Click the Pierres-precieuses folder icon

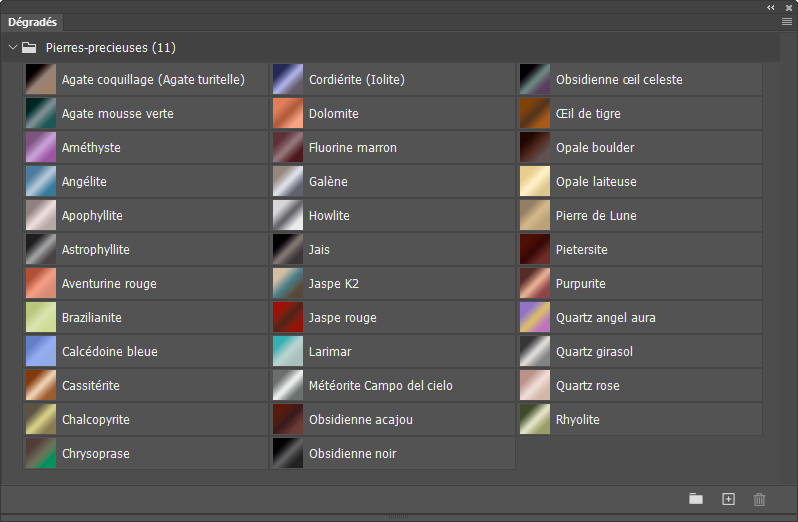pos(29,47)
